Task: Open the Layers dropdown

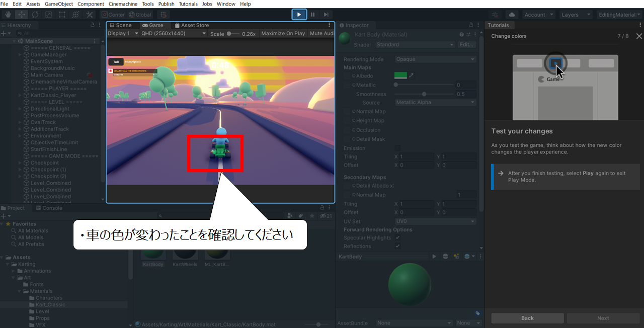Action: coord(576,15)
